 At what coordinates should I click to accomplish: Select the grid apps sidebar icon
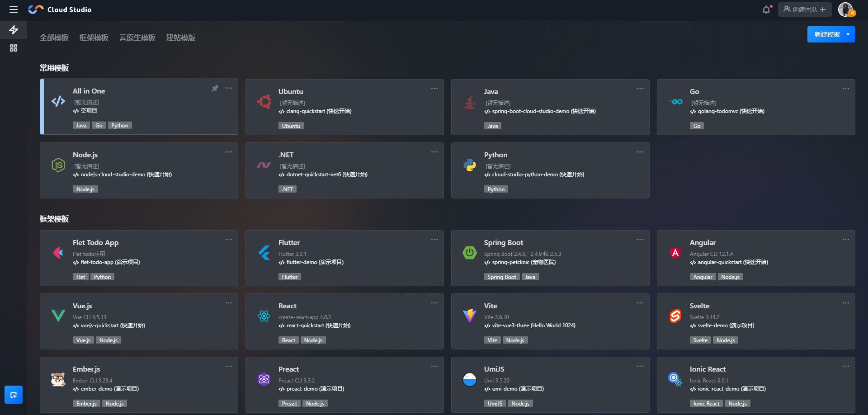pyautogui.click(x=14, y=48)
